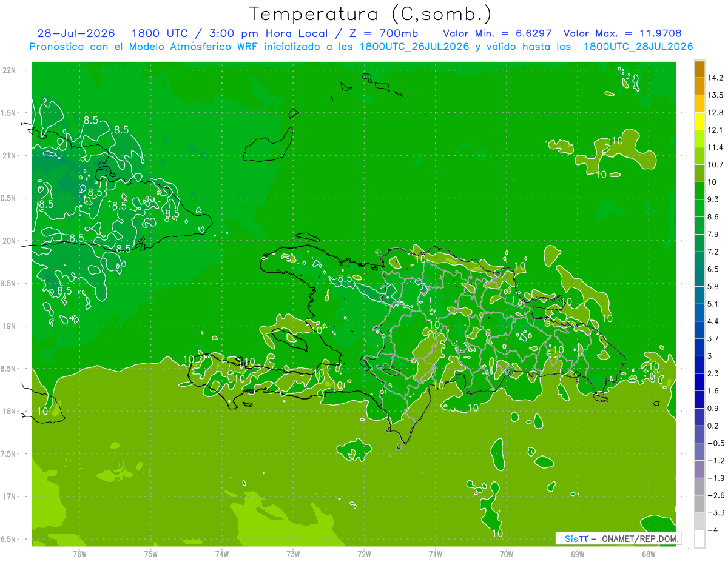Click the 75W longitude axis label
Viewport: 728px width, 562px height.
coord(150,554)
